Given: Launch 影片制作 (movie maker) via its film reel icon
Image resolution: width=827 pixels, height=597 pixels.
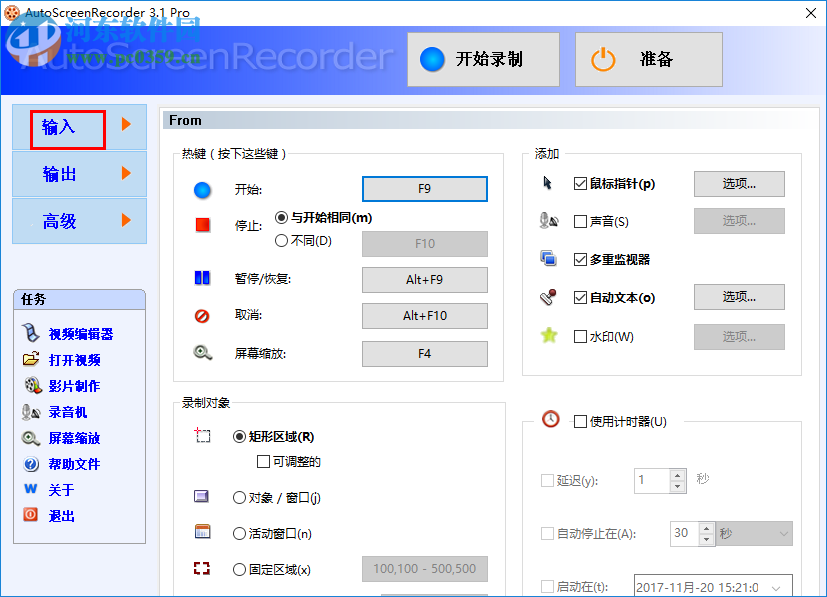Looking at the screenshot, I should tap(30, 386).
